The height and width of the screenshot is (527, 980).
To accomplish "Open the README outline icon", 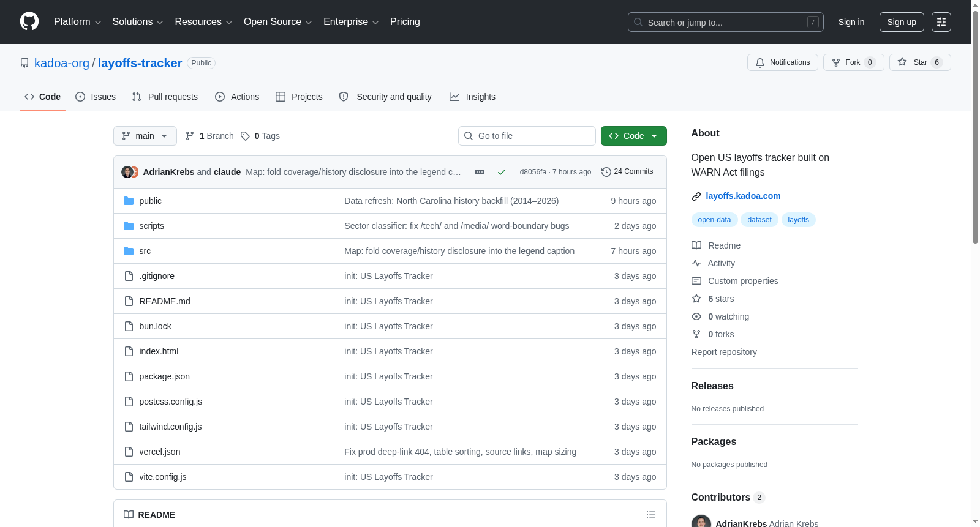I will pos(651,515).
